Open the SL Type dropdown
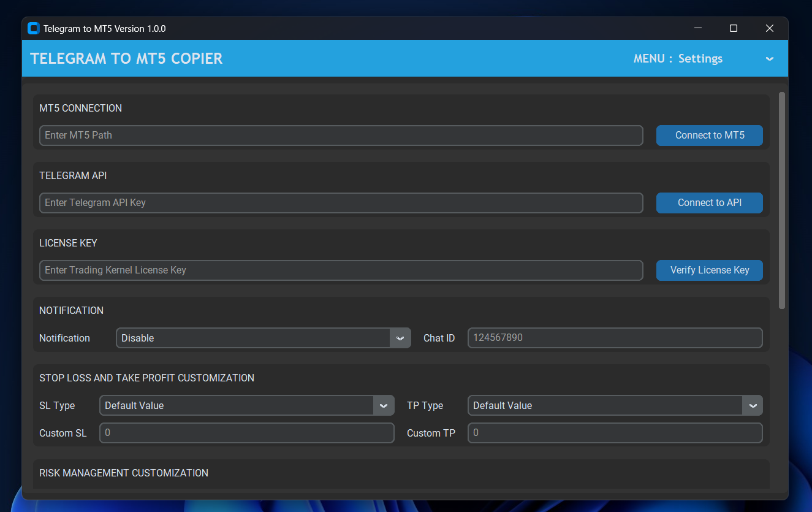This screenshot has width=812, height=512. [247, 405]
